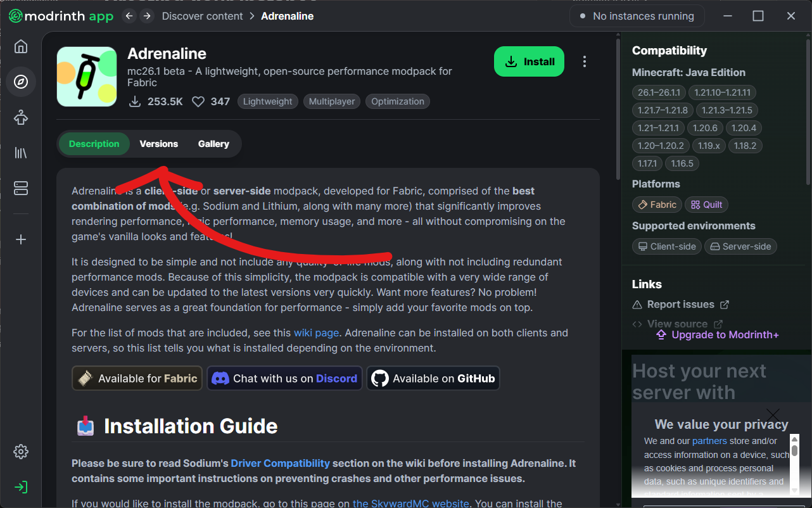Click the Discord logo in badge
The image size is (812, 508).
pyautogui.click(x=220, y=378)
